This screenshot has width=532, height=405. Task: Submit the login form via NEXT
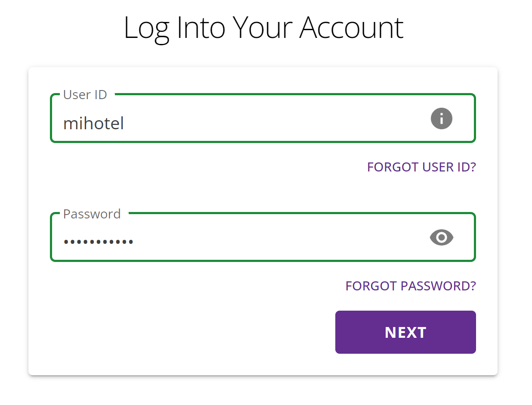[405, 332]
